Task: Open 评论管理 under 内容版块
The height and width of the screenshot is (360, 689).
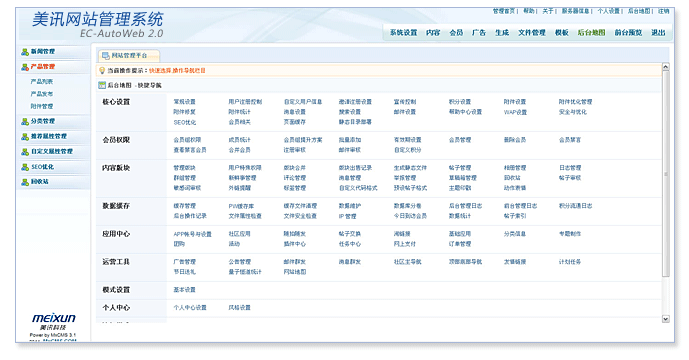Action: (295, 178)
